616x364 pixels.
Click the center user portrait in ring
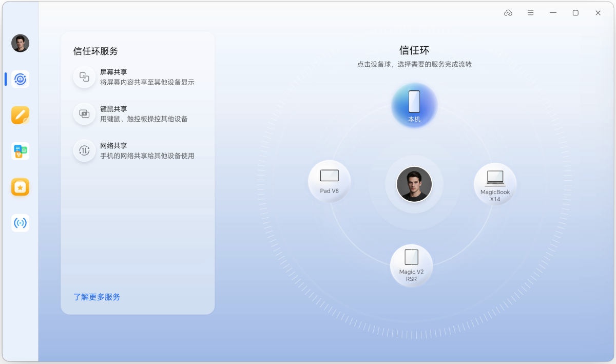[x=414, y=184]
